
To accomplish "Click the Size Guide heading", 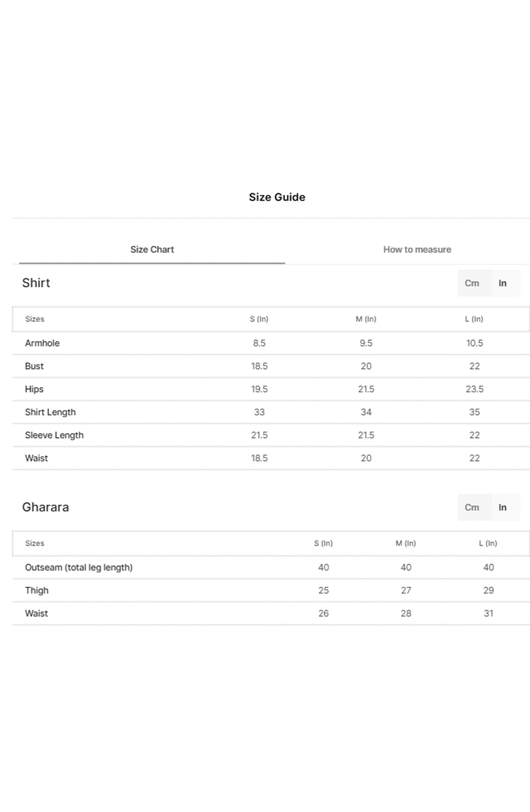I will pyautogui.click(x=277, y=197).
